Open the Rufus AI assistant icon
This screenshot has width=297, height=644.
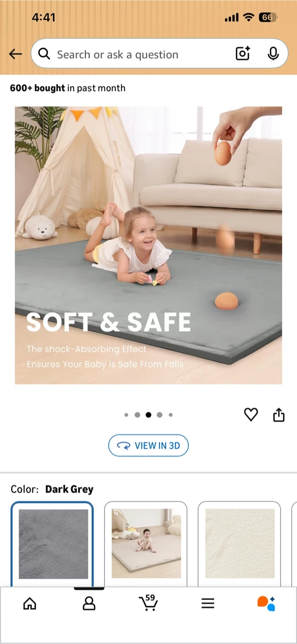pyautogui.click(x=266, y=603)
